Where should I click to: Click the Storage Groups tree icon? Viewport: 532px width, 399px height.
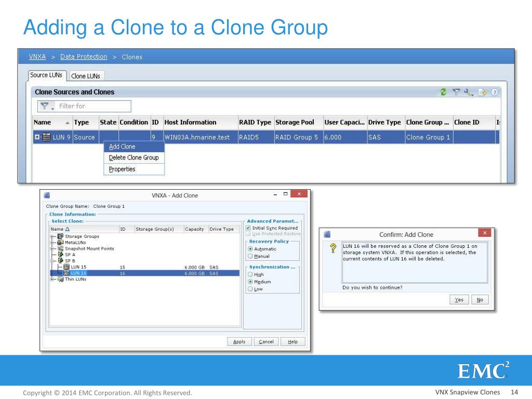coord(60,236)
